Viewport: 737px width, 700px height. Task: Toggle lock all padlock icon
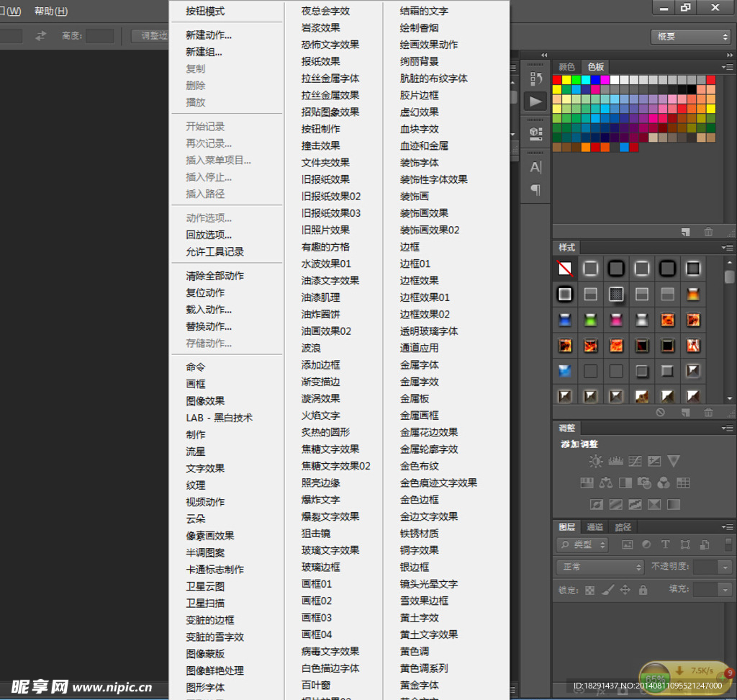click(x=643, y=589)
